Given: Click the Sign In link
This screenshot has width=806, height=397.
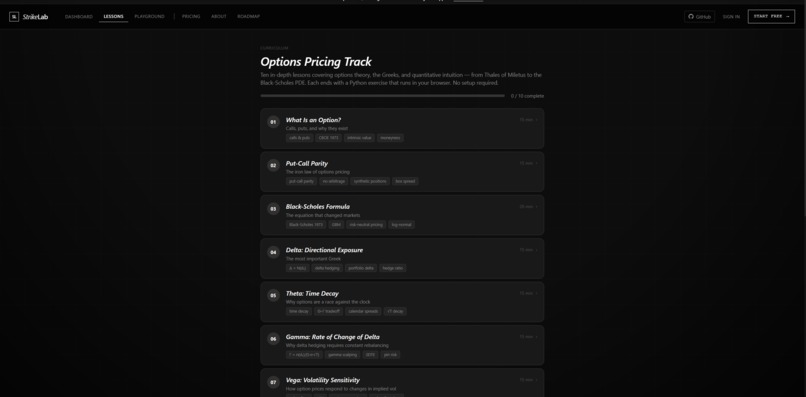Looking at the screenshot, I should 731,17.
